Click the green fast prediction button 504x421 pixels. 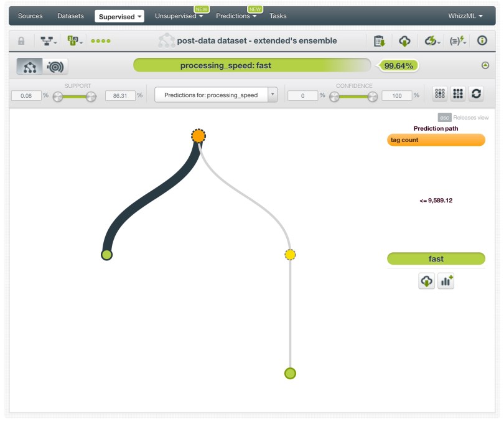[436, 258]
